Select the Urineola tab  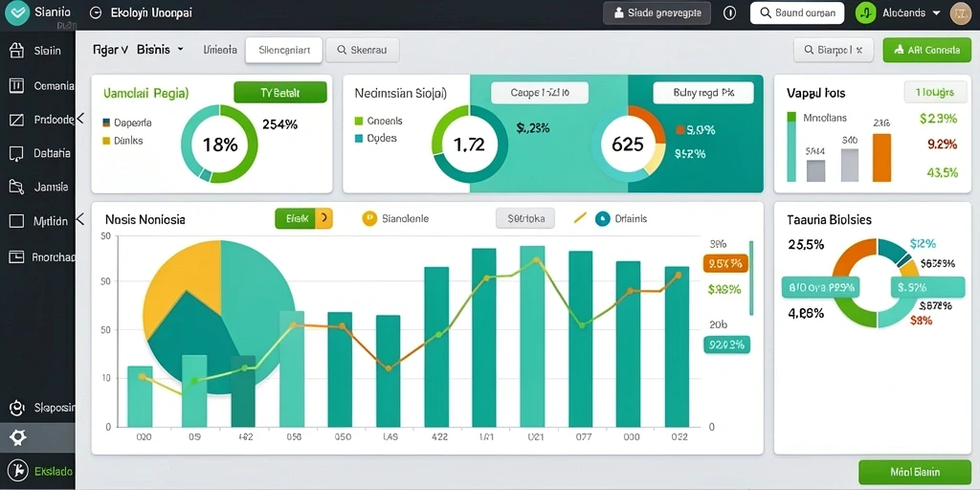(x=220, y=50)
